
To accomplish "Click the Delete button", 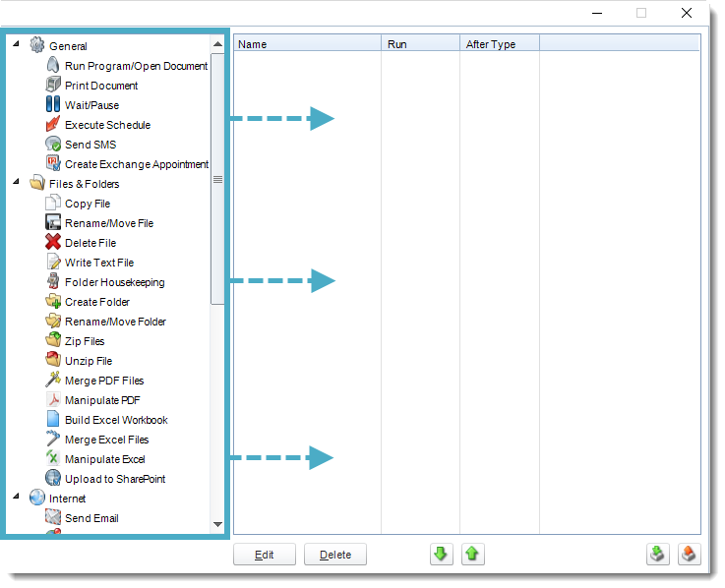I will coord(335,555).
